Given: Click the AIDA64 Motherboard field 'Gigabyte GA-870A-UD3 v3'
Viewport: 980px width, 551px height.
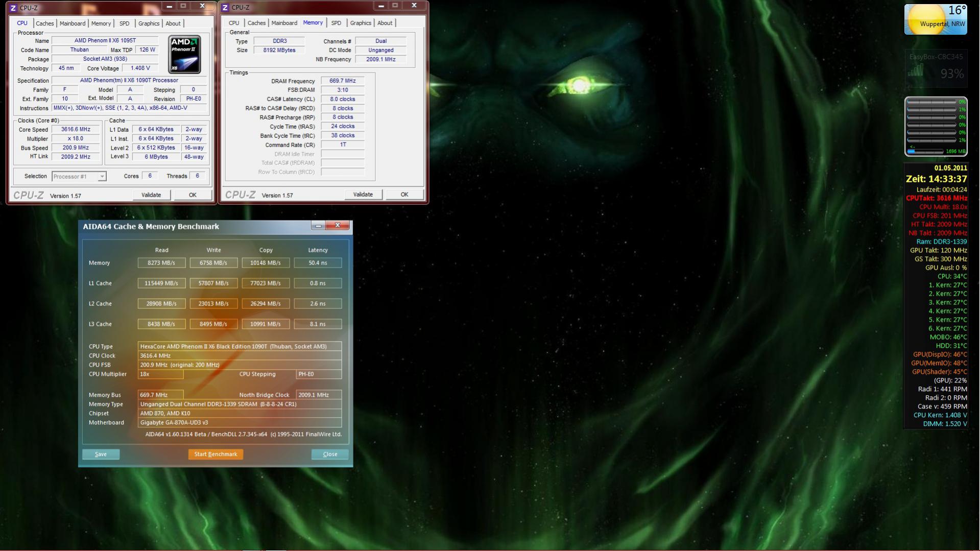Looking at the screenshot, I should coord(240,422).
